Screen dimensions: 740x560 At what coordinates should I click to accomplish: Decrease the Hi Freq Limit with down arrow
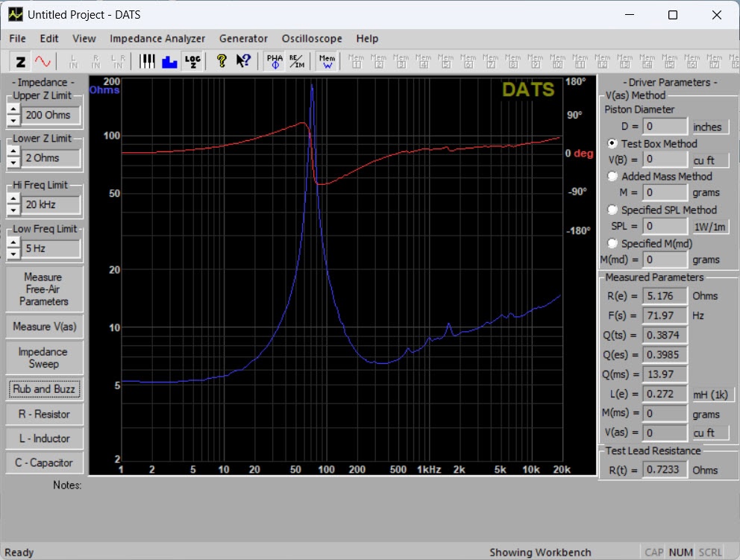(13, 209)
